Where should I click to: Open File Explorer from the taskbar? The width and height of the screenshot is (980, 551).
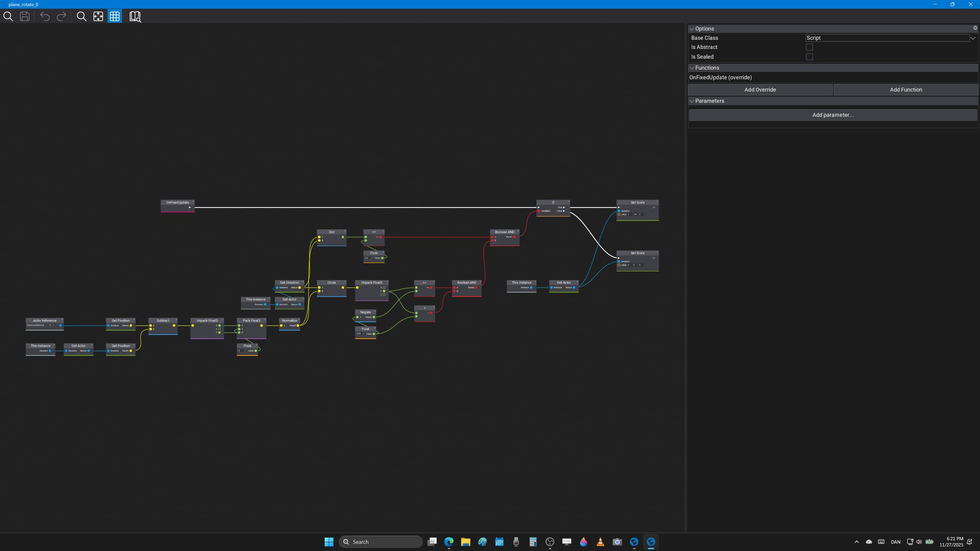click(465, 542)
